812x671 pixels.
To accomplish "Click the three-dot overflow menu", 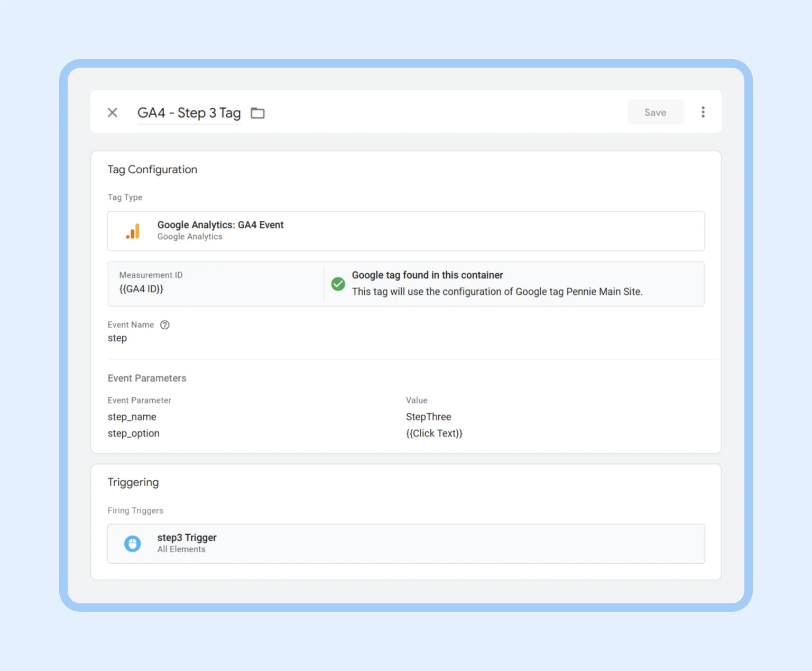I will tap(703, 112).
